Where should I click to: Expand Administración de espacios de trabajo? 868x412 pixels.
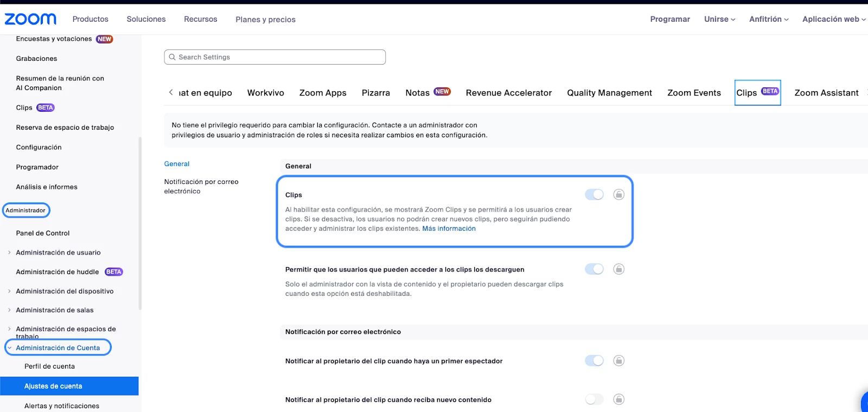(x=9, y=329)
